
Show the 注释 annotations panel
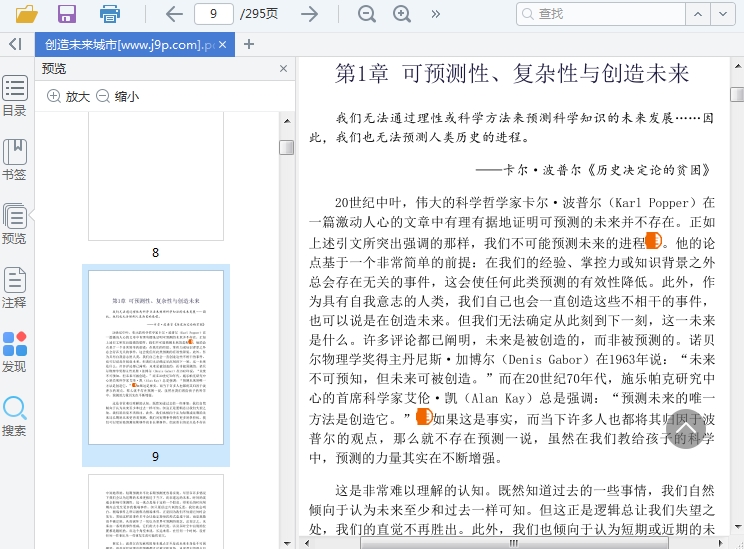14,288
